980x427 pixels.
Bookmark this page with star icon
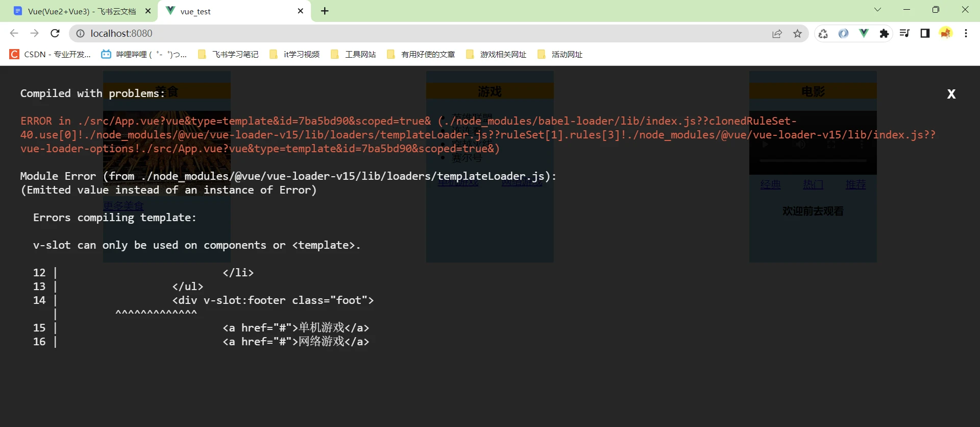click(797, 34)
